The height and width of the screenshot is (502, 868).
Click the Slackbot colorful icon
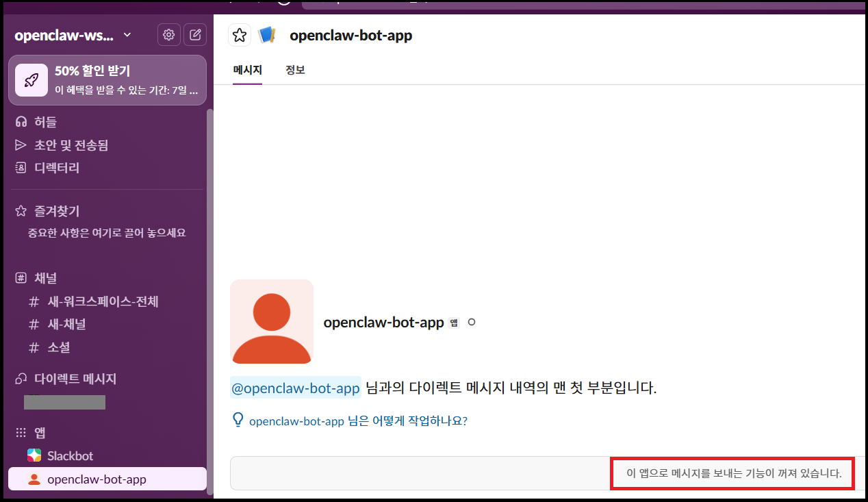pyautogui.click(x=34, y=455)
